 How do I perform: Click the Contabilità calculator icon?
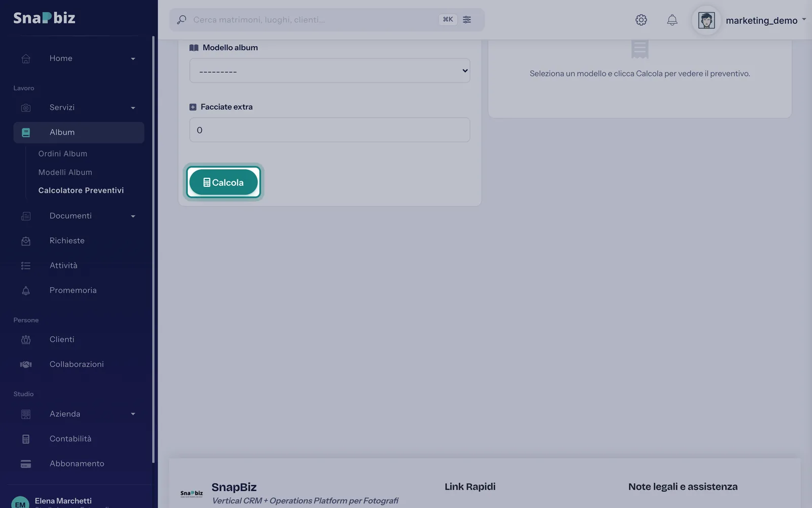click(x=26, y=439)
